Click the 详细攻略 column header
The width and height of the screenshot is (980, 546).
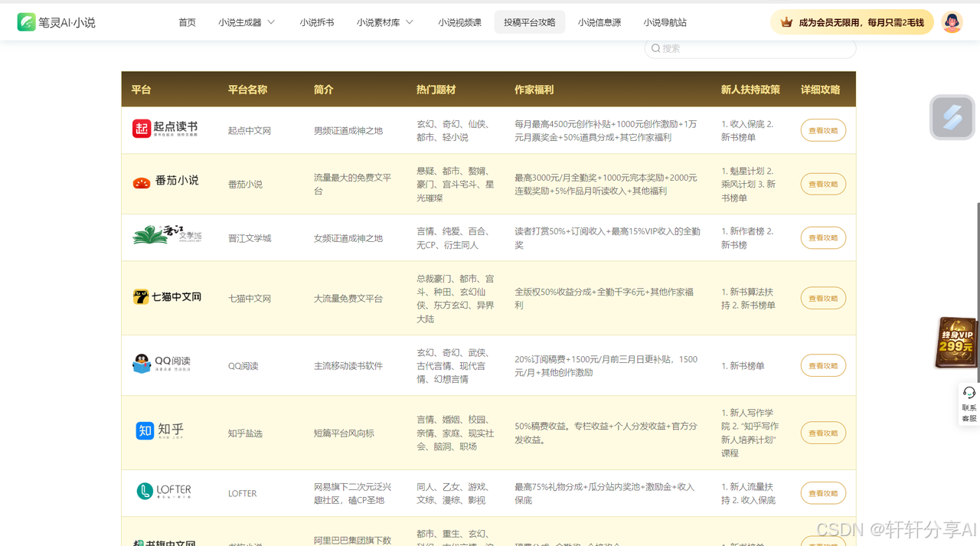(x=820, y=90)
